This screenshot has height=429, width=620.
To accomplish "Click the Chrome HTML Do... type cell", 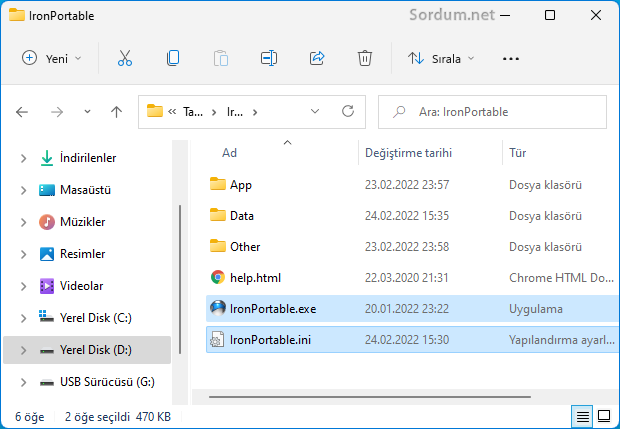I will coord(561,278).
